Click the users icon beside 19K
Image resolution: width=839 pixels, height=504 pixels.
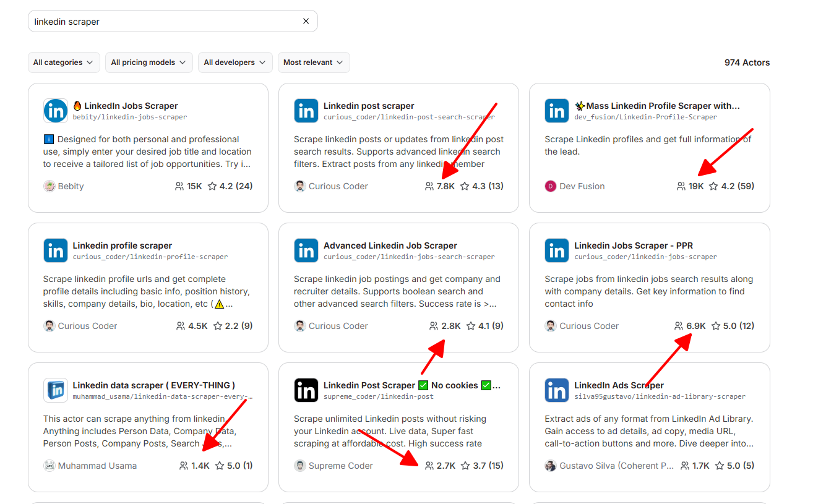coord(681,186)
